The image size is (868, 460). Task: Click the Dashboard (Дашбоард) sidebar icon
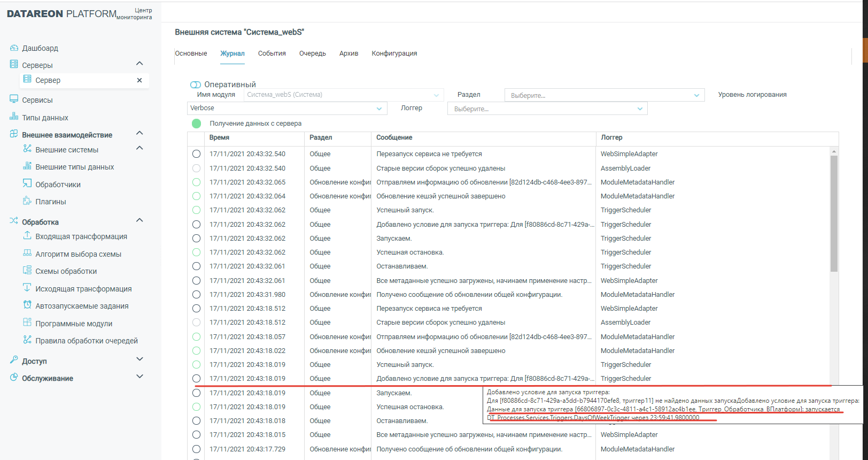click(x=14, y=48)
